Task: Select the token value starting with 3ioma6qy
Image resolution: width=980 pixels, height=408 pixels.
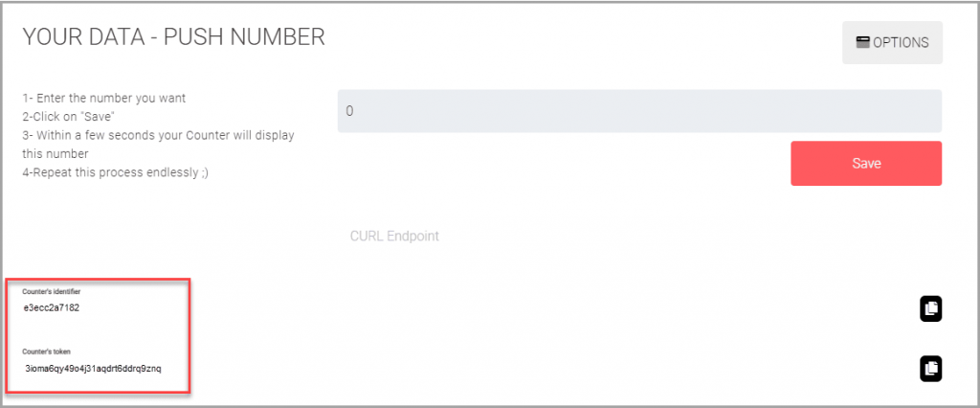Action: point(93,369)
